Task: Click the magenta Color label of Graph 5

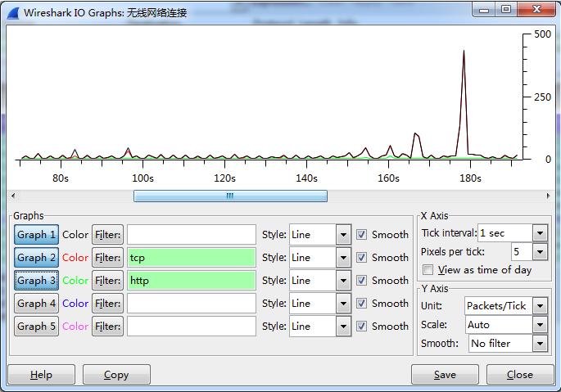Action: click(75, 327)
